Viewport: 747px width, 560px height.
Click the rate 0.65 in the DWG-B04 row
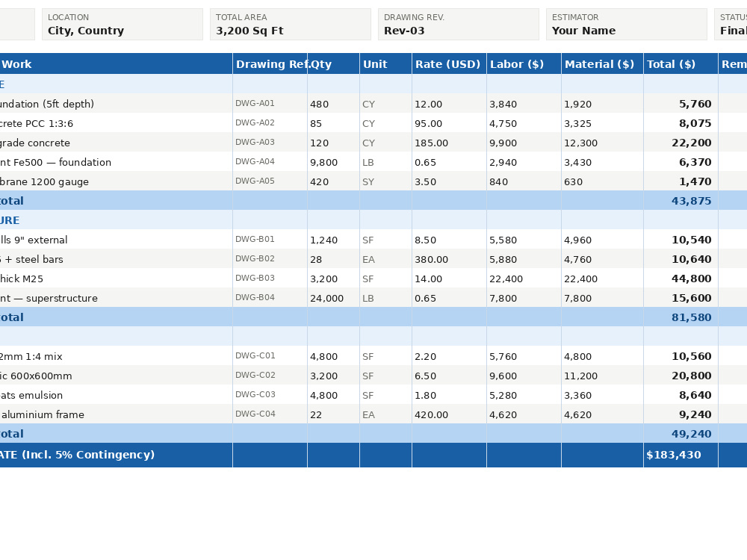425,299
